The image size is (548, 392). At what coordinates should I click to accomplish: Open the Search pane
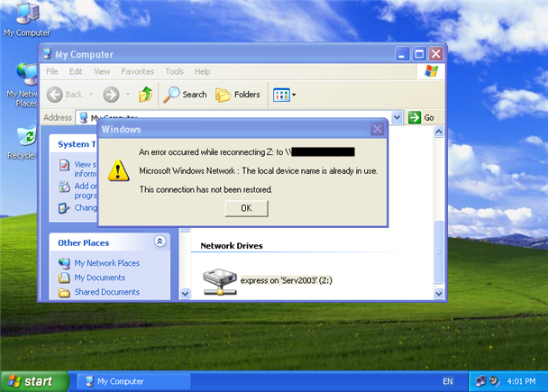(x=185, y=95)
